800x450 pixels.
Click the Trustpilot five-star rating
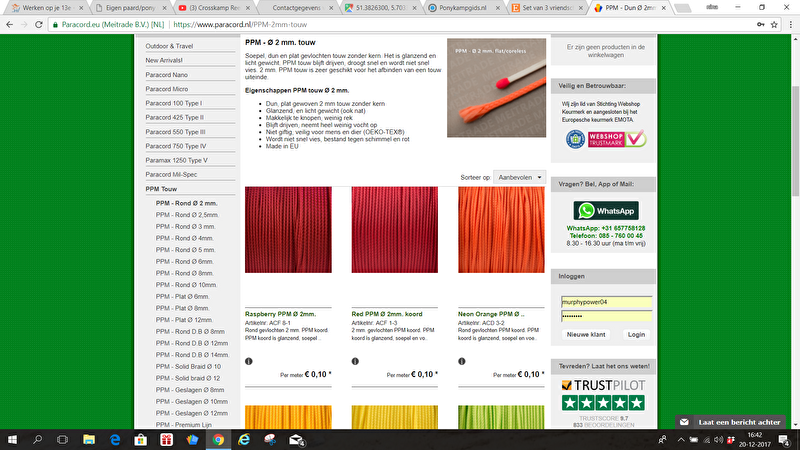pos(603,403)
